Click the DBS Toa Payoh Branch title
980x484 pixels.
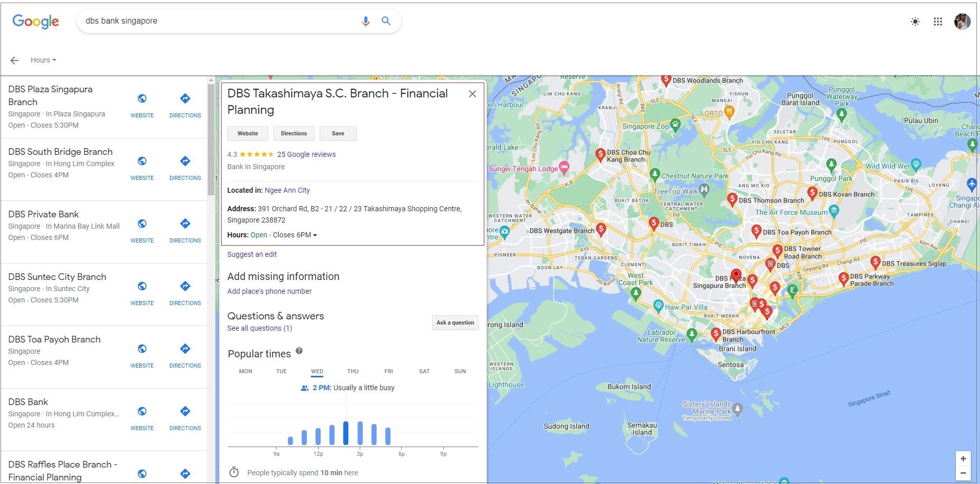tap(54, 339)
